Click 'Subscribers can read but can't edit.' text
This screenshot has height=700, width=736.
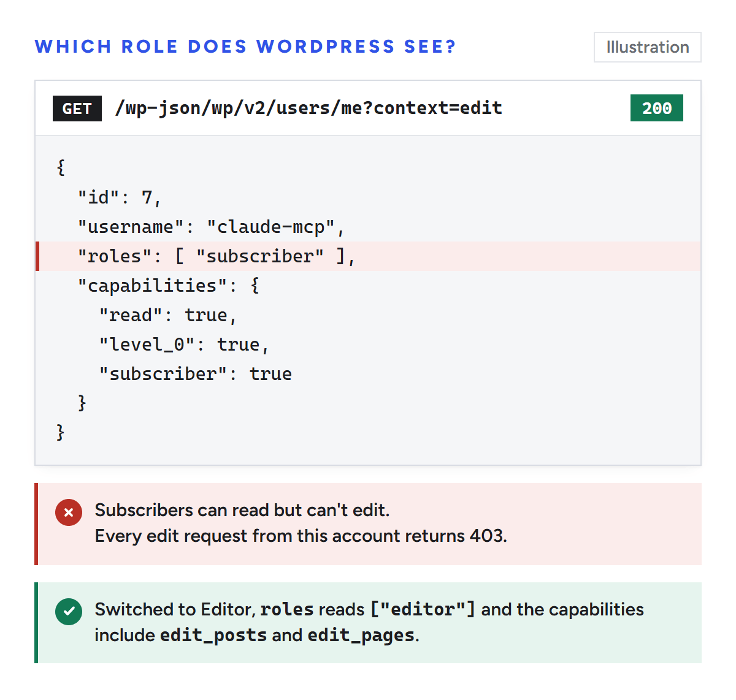click(242, 510)
